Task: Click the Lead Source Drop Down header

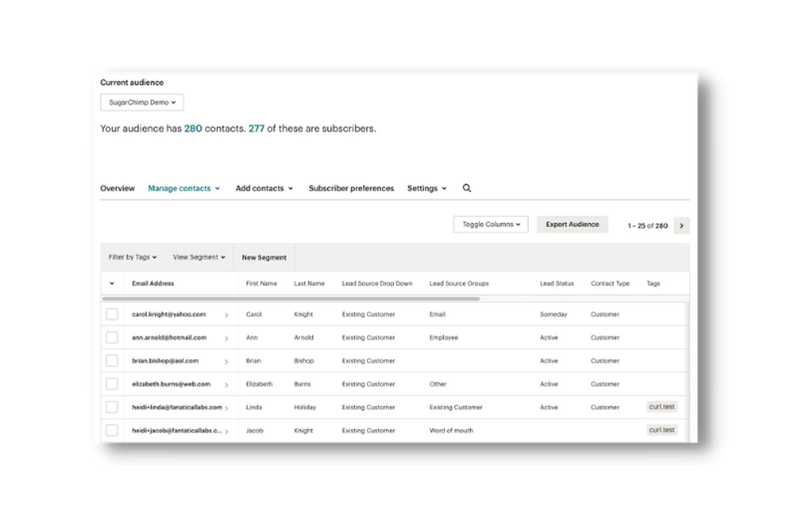Action: point(377,284)
